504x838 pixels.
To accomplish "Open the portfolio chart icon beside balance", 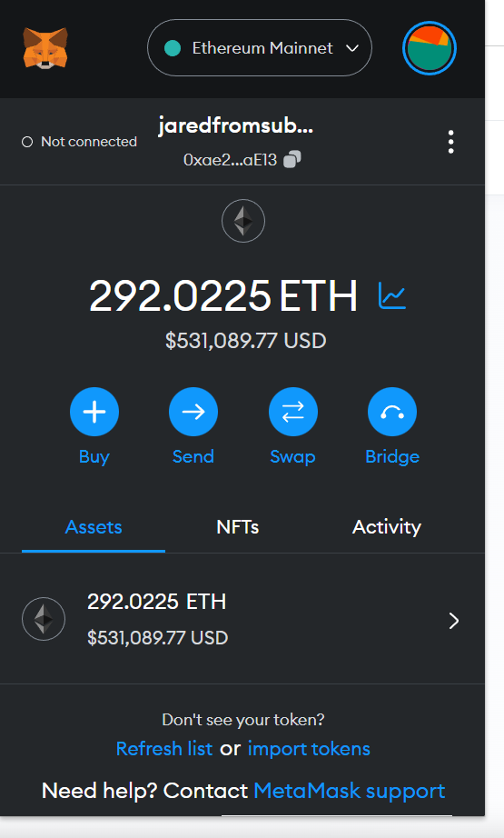I will coord(392,295).
